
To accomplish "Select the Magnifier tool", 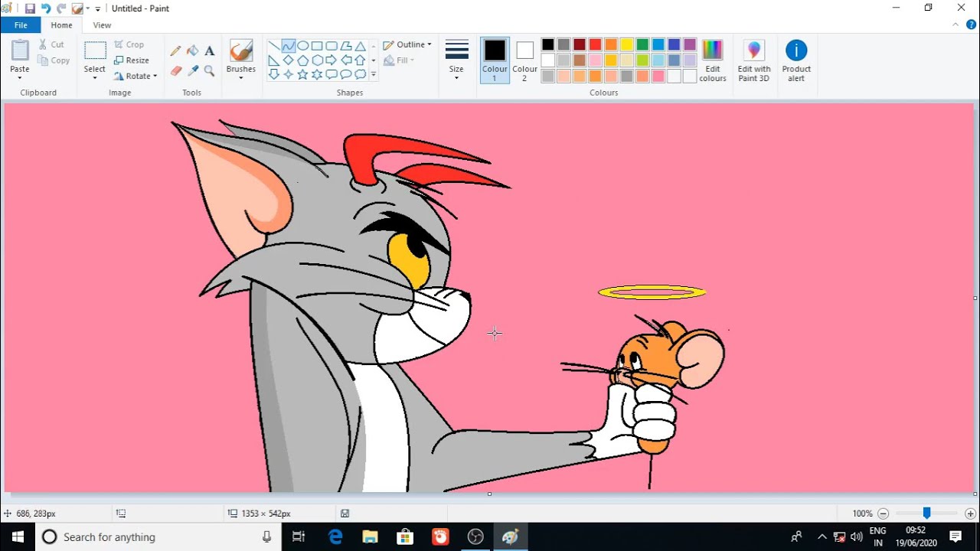I will [x=209, y=70].
